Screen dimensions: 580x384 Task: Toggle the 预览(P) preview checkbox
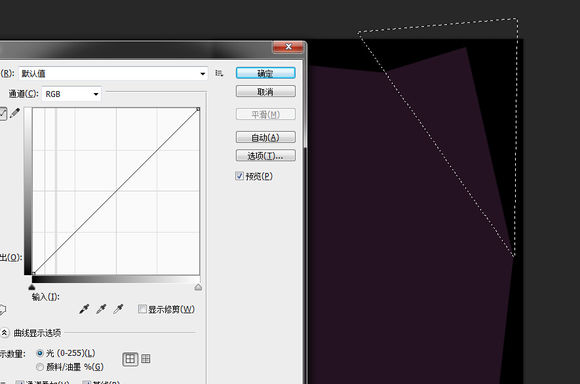(x=239, y=176)
